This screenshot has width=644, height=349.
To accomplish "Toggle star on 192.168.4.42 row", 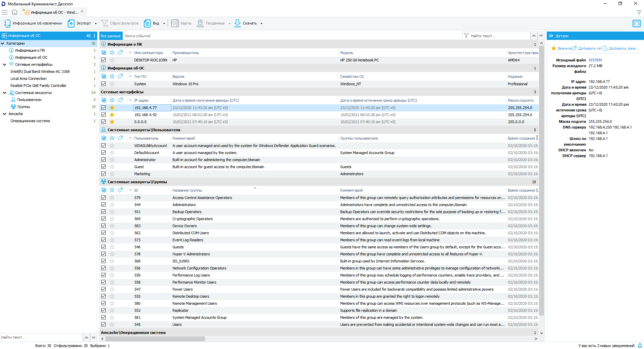I will pos(112,115).
